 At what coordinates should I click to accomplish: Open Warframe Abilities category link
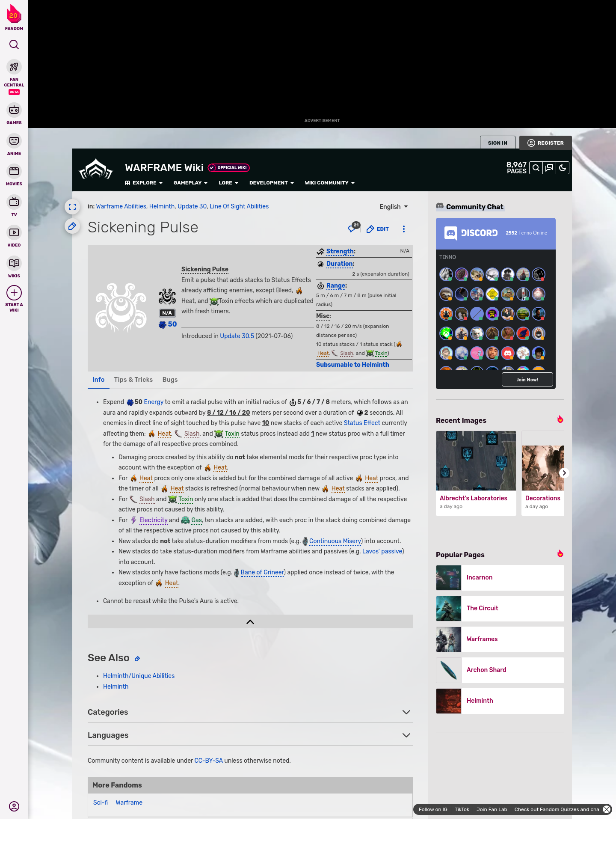[x=121, y=206]
